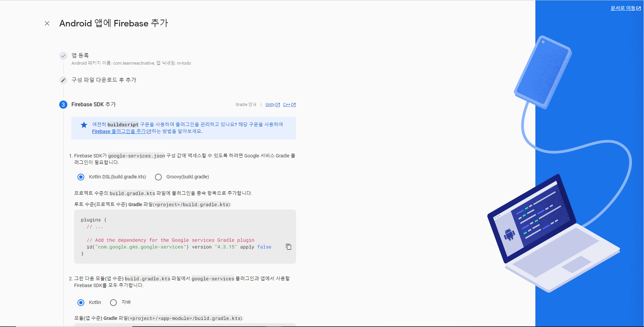Open the Firebase 플러그인을 추가 link
This screenshot has height=327, width=644.
click(121, 131)
